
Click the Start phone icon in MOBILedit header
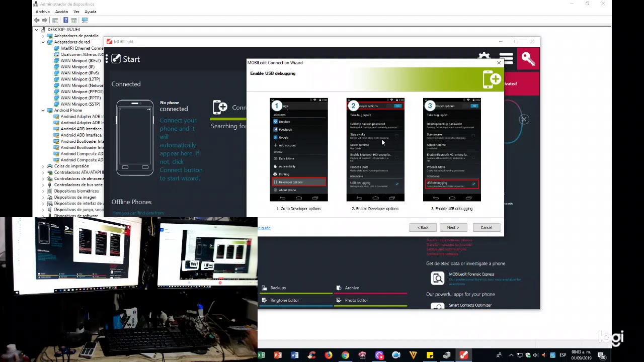(116, 59)
